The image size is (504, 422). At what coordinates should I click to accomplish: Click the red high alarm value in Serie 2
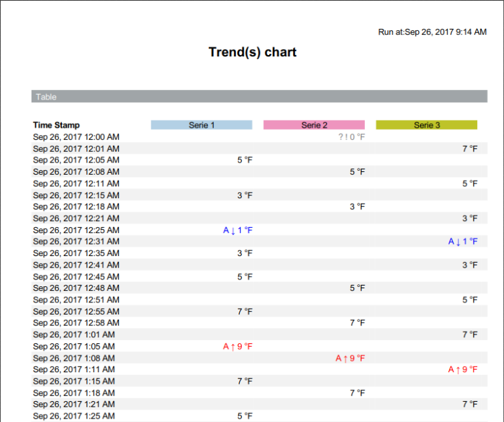(350, 358)
